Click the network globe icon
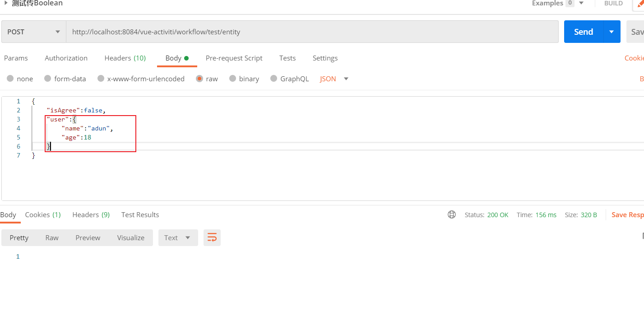644x321 pixels. click(x=452, y=214)
